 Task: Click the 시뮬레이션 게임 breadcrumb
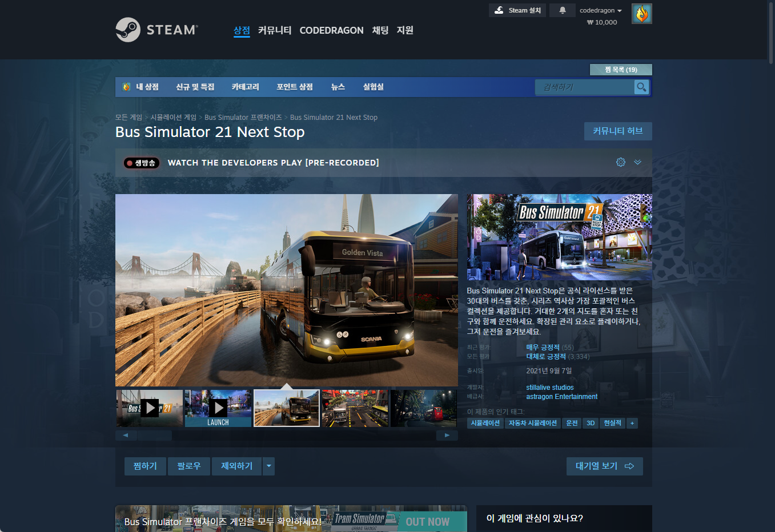[x=173, y=117]
